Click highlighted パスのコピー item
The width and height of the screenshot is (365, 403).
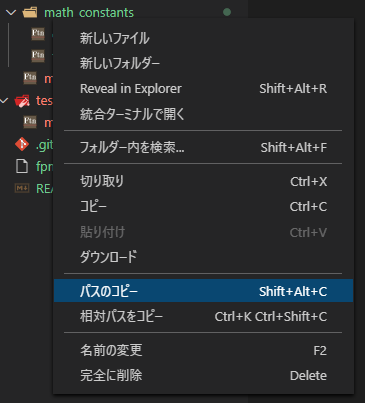(x=203, y=291)
